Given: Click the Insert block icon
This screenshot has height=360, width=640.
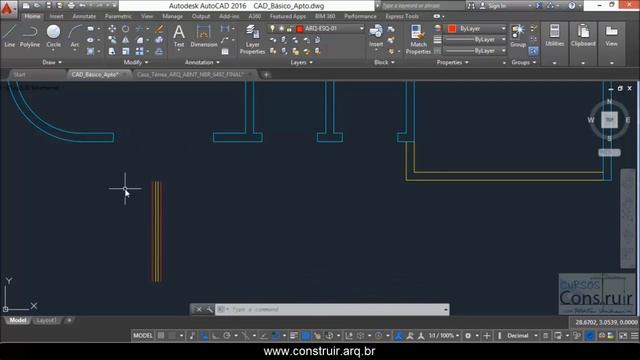Looking at the screenshot, I should click(x=376, y=36).
